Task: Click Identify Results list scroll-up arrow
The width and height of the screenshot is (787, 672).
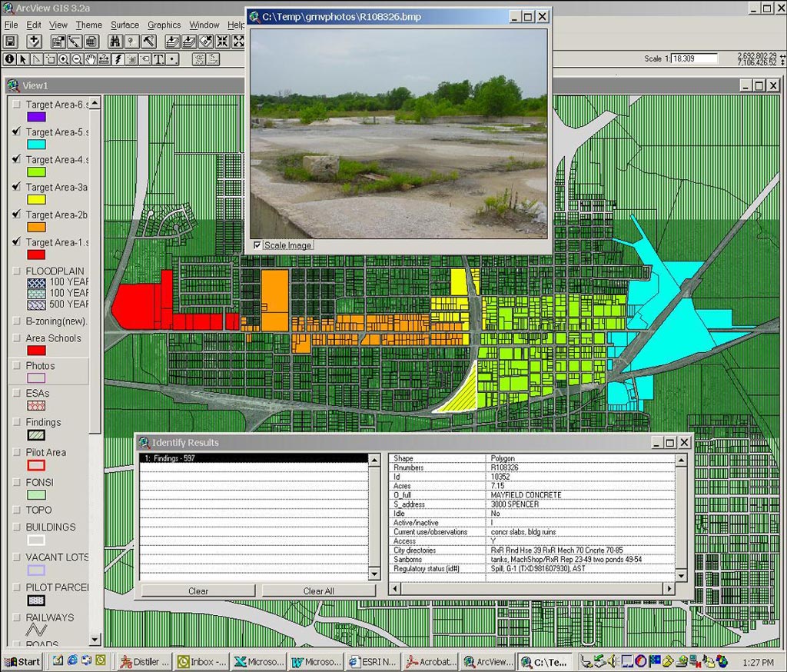Action: [x=374, y=460]
